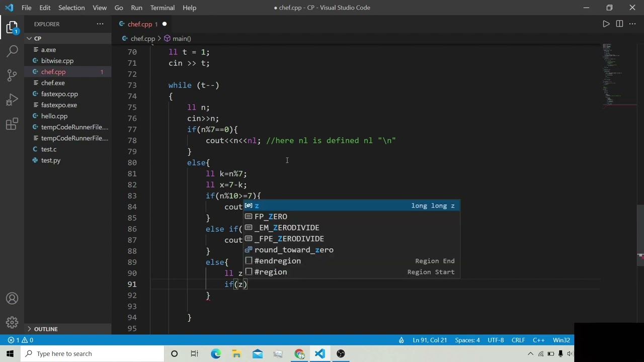The image size is (644, 362).
Task: Click the feedback icon in status bar
Action: click(x=401, y=340)
